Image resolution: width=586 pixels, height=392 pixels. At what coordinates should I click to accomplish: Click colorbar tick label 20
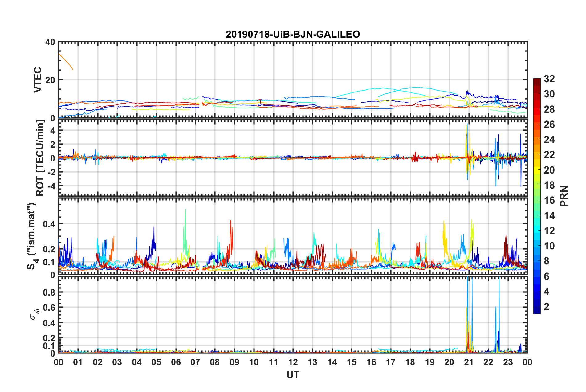(549, 170)
